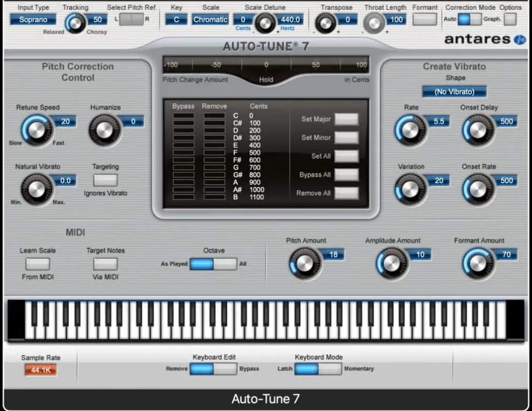This screenshot has height=411, width=532.
Task: Turn the Formant Amount knob
Action: [478, 263]
